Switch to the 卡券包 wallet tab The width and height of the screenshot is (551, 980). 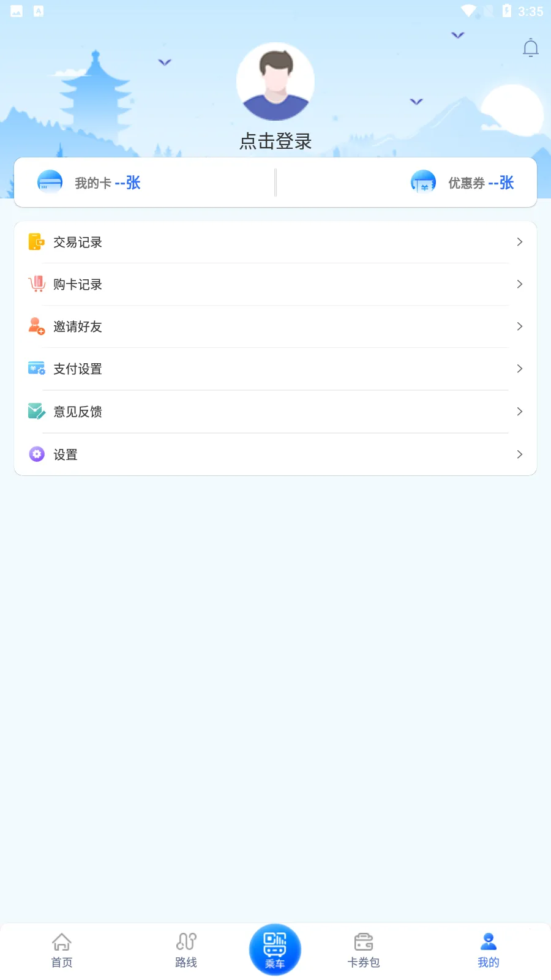(x=364, y=949)
